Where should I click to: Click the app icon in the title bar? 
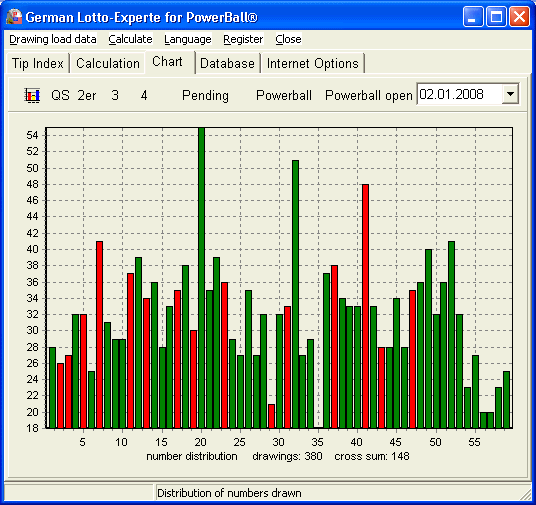coord(14,17)
